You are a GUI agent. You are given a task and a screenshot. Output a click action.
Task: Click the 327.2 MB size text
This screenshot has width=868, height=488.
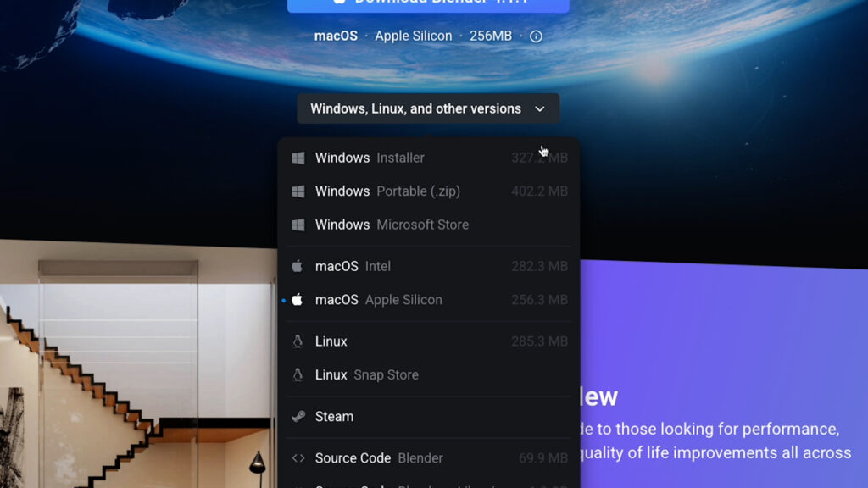click(539, 158)
